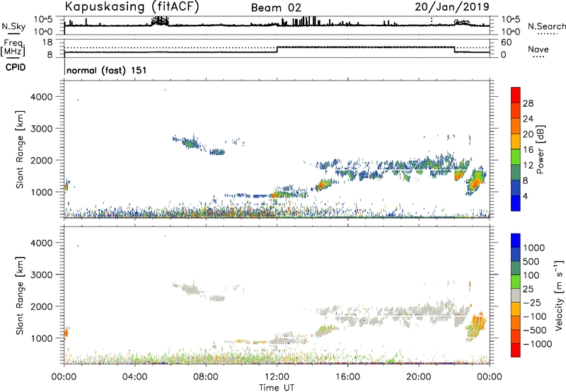Click the '-25' velocity colorbar label
This screenshot has height=392, width=566.
point(533,302)
